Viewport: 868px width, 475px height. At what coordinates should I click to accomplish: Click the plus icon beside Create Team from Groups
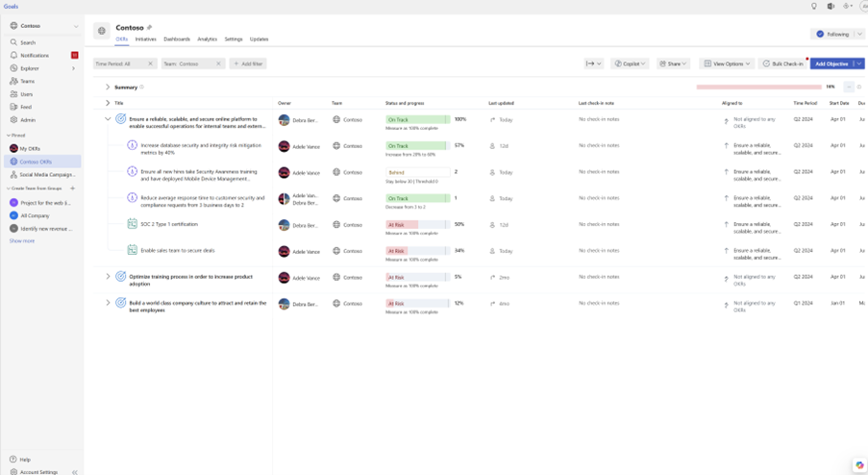tap(73, 188)
